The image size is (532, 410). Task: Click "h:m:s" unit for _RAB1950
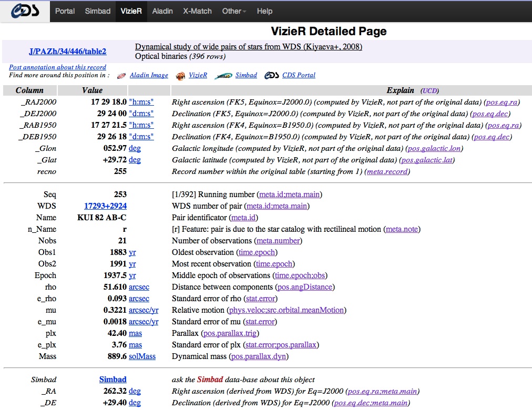pyautogui.click(x=141, y=125)
